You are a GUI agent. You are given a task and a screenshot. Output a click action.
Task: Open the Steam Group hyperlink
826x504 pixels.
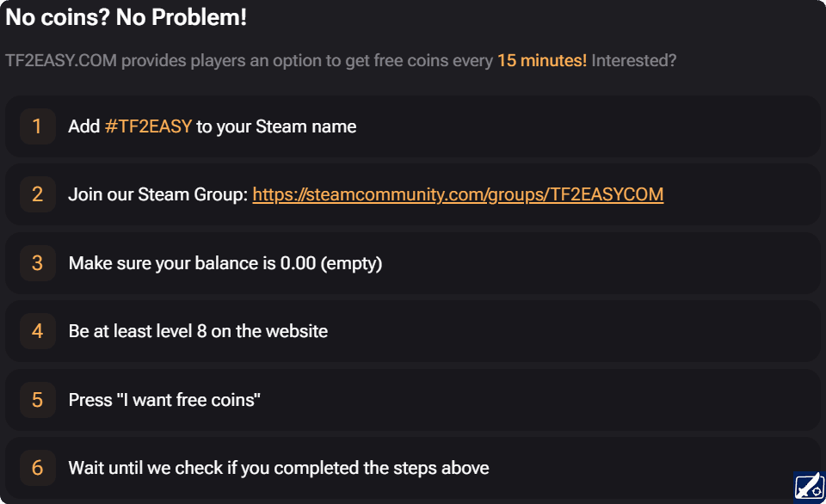pos(457,194)
